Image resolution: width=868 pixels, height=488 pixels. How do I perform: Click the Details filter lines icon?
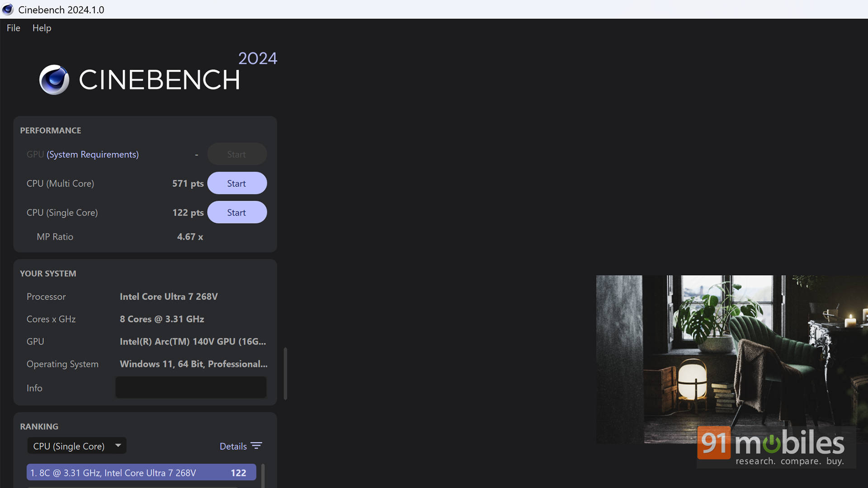[x=256, y=446]
